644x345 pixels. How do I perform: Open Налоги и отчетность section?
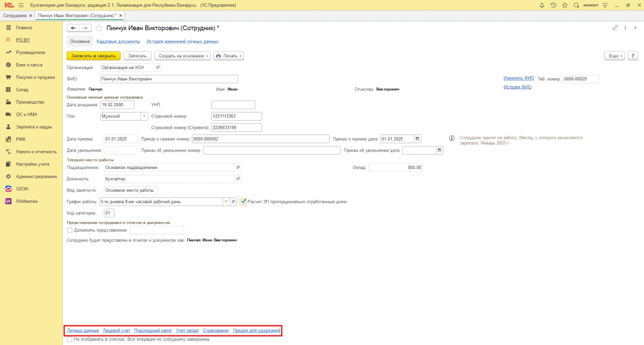36,152
